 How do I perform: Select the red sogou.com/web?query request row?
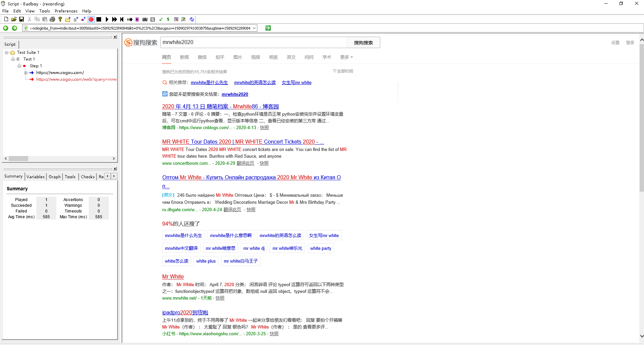76,79
